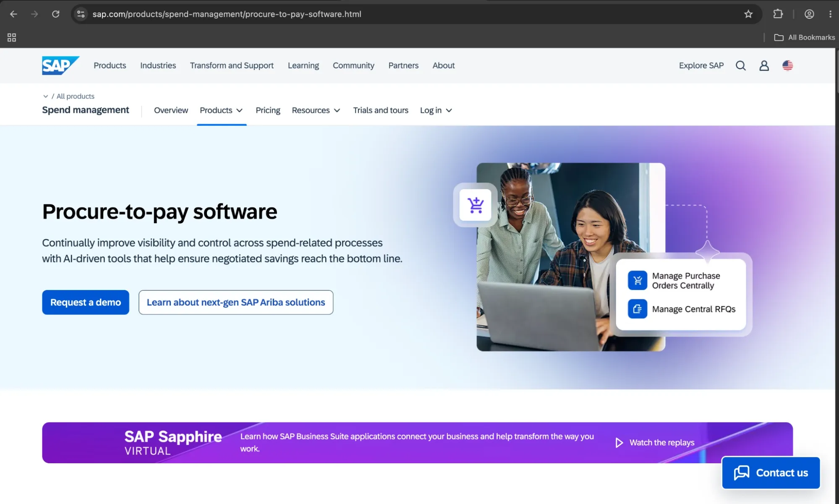The image size is (839, 504).
Task: Open the Chrome three-dot menu
Action: [830, 14]
